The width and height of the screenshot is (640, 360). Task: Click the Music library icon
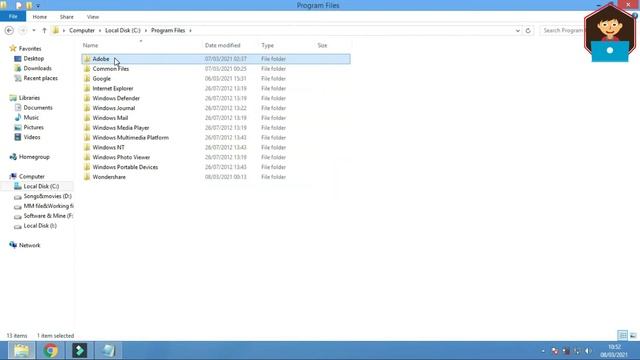[18, 117]
